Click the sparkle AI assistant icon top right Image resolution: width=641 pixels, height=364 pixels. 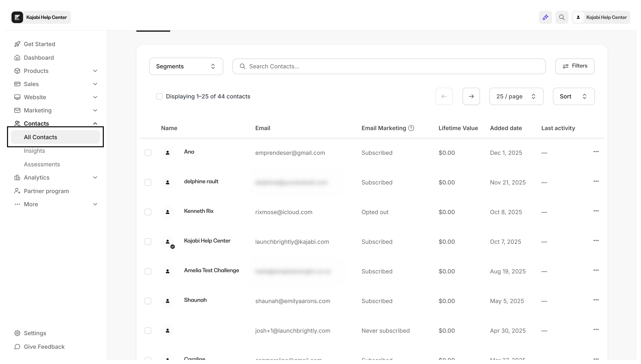click(x=545, y=17)
